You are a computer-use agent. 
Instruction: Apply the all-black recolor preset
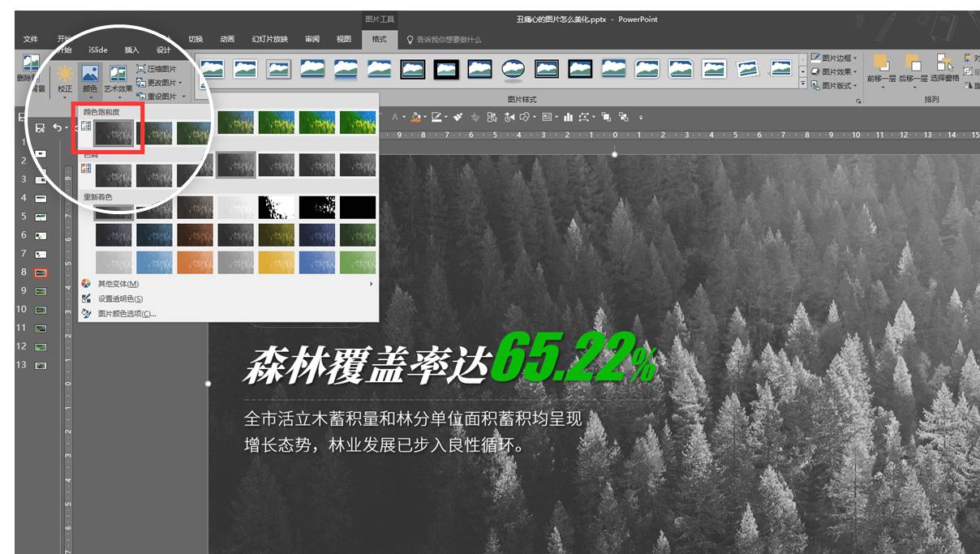point(358,207)
